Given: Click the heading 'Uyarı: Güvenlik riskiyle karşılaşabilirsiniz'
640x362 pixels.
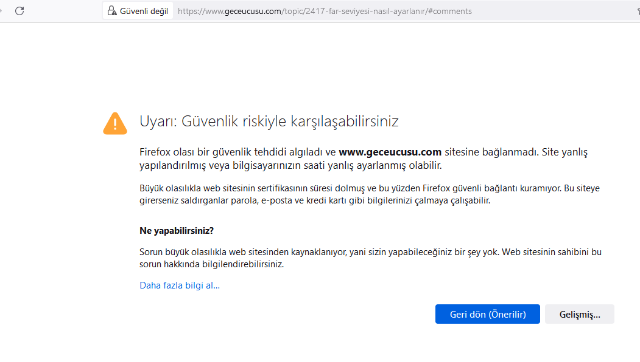Looking at the screenshot, I should pos(269,121).
